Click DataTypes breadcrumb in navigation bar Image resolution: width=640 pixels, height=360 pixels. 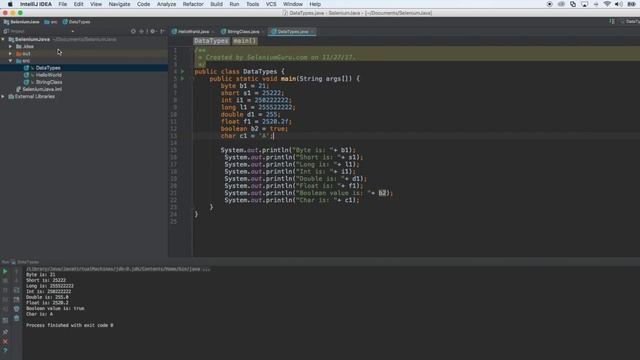pos(77,22)
